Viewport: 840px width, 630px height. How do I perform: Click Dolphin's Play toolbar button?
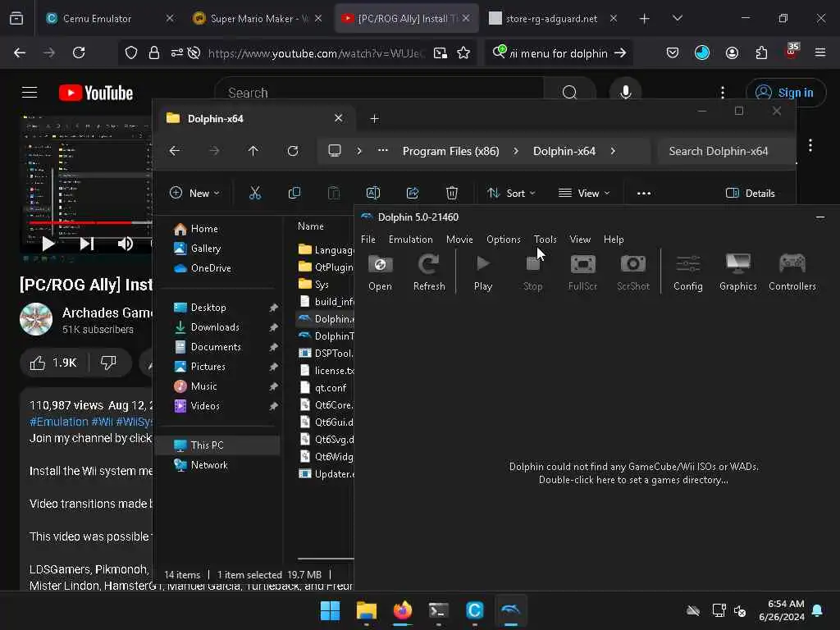[482, 272]
